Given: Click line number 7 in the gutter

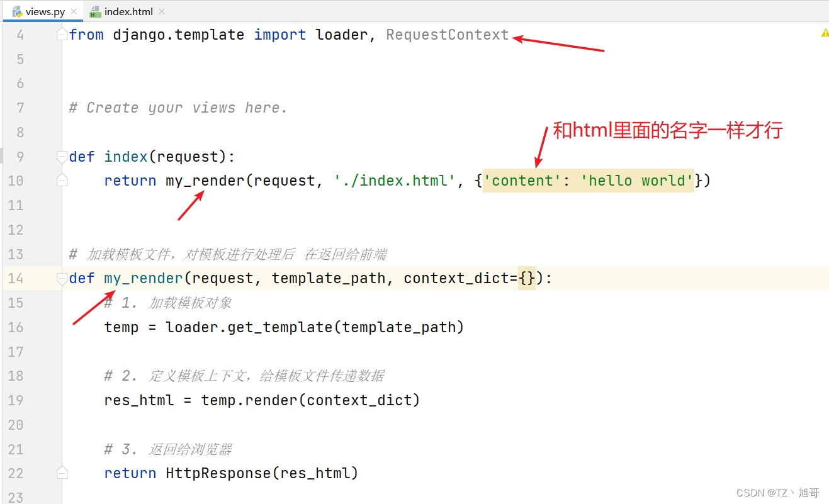Looking at the screenshot, I should point(20,108).
